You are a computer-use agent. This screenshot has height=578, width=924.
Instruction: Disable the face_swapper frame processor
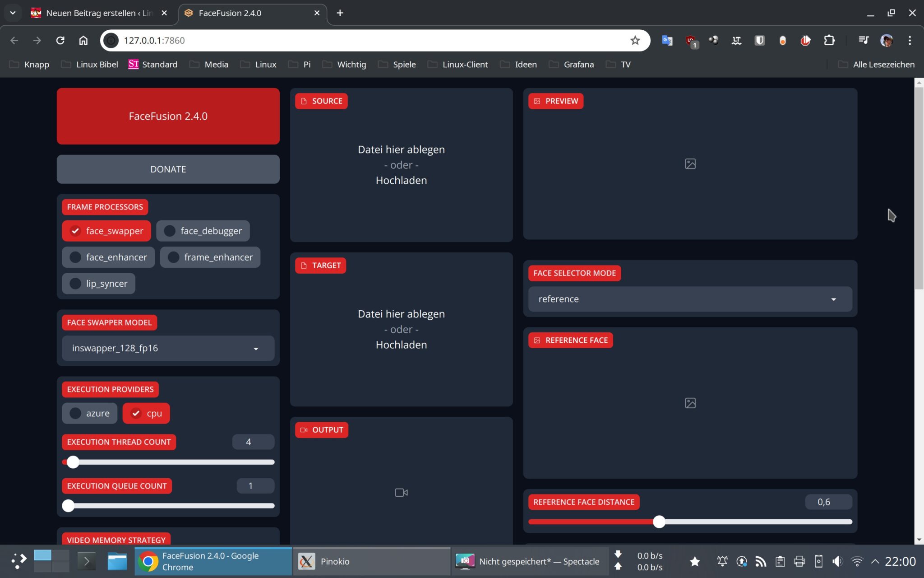pyautogui.click(x=106, y=231)
